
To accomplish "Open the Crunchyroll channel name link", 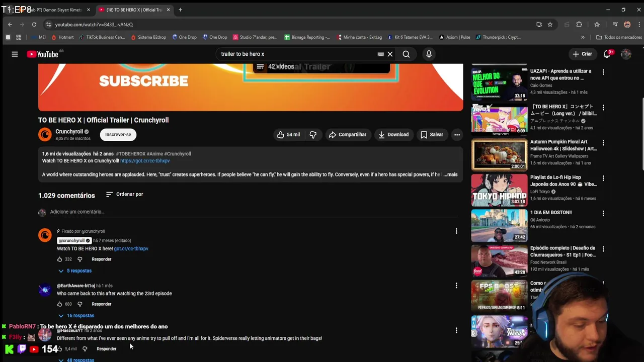I will coord(69,131).
